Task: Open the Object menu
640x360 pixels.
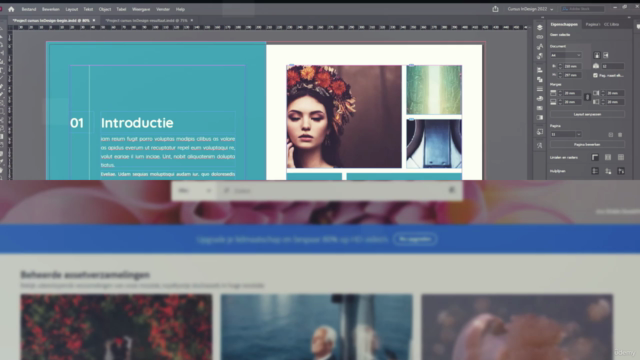Action: coord(104,9)
